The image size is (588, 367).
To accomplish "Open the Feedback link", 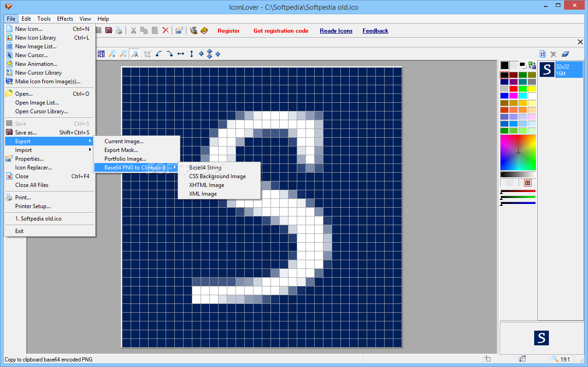I will 375,31.
